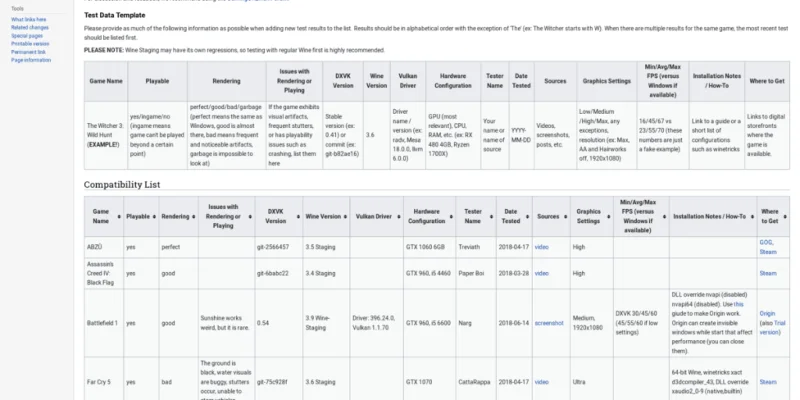Sort by Wine Version column arrows
Screen dimensions: 800x400
pos(345,217)
